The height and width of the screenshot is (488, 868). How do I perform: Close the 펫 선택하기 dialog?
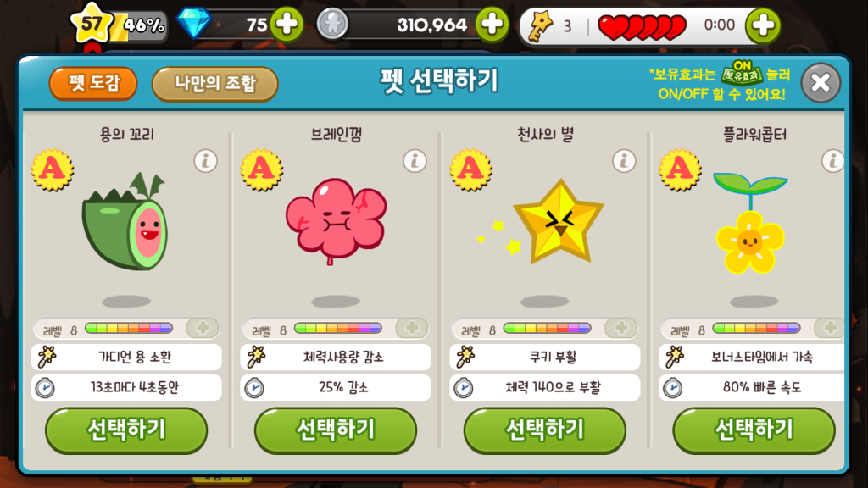821,83
